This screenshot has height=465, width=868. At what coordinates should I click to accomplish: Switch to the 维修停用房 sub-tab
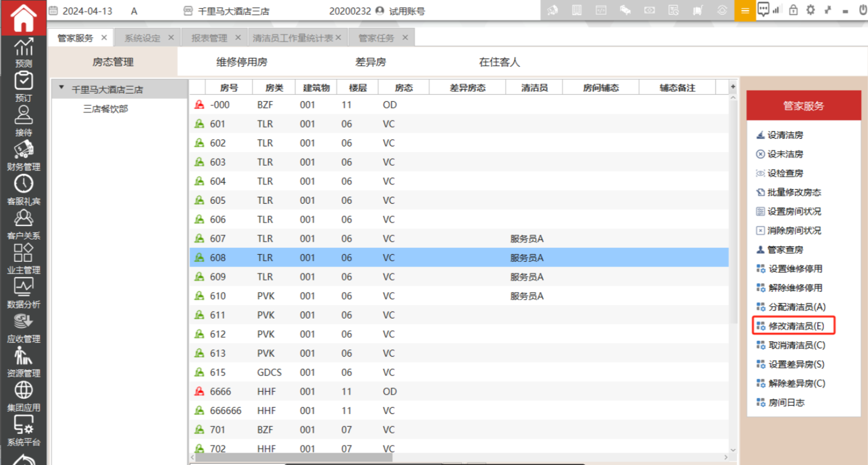[241, 62]
